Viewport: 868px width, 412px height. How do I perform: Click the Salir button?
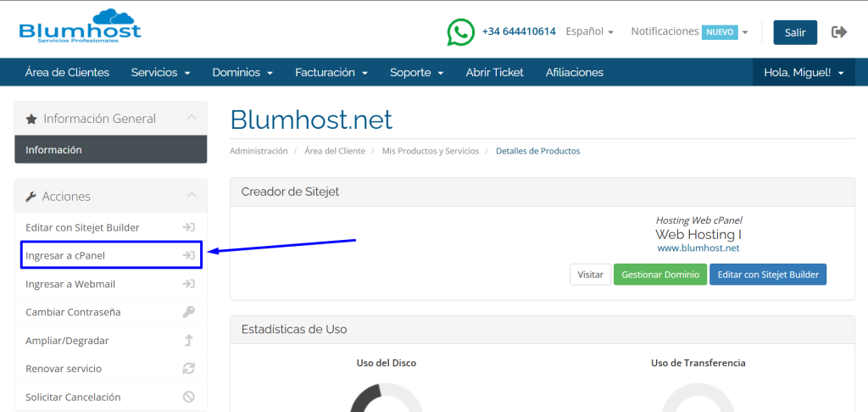[x=795, y=33]
